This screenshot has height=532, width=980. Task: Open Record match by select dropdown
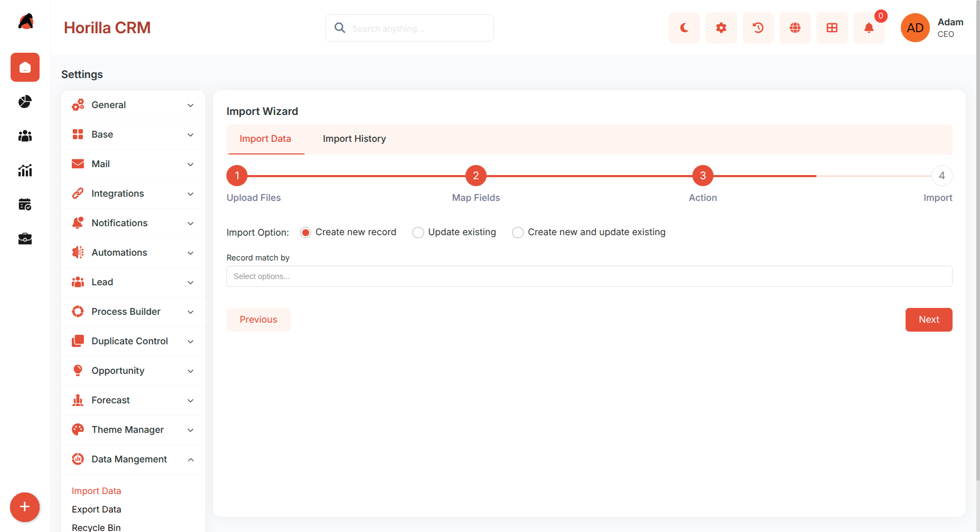pyautogui.click(x=589, y=276)
